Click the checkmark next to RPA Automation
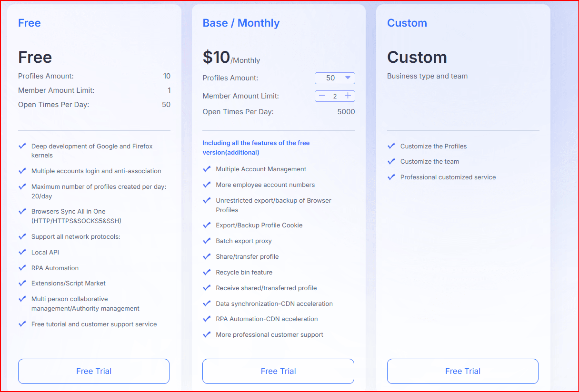Image resolution: width=579 pixels, height=392 pixels. coord(22,268)
